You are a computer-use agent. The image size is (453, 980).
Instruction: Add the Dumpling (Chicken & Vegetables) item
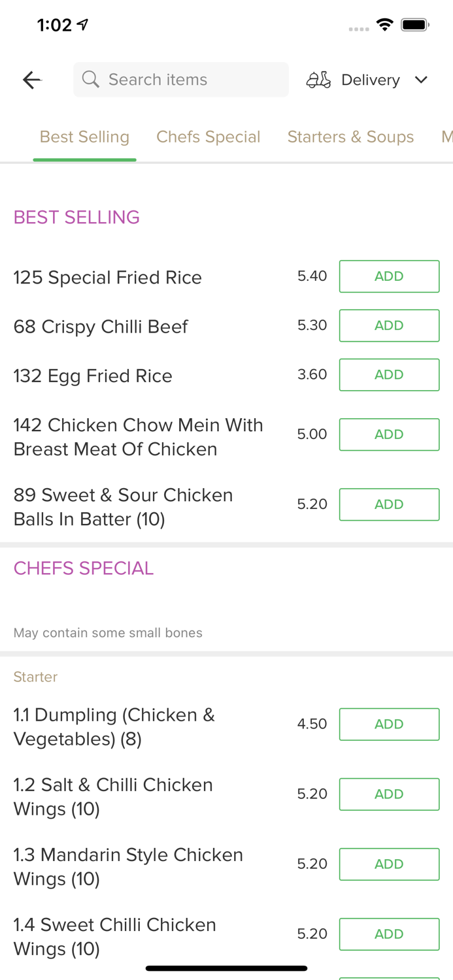[x=389, y=724]
